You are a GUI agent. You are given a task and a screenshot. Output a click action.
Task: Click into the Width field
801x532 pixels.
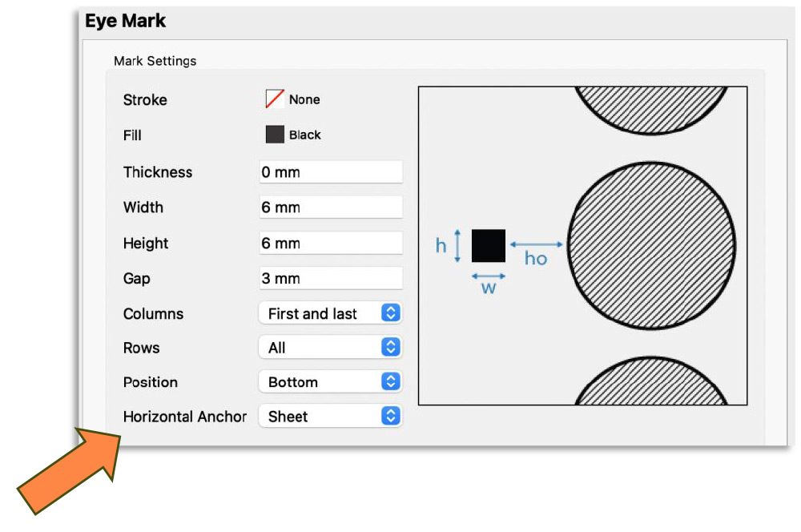coord(330,208)
